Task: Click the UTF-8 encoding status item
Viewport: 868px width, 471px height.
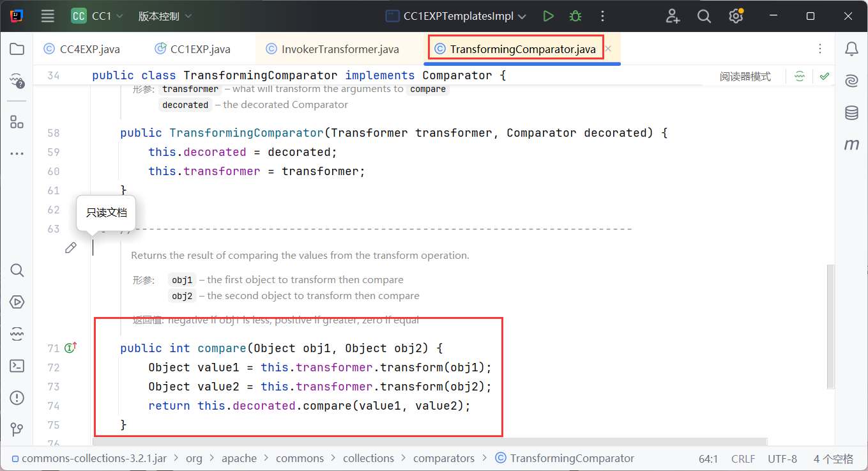Action: (782, 458)
